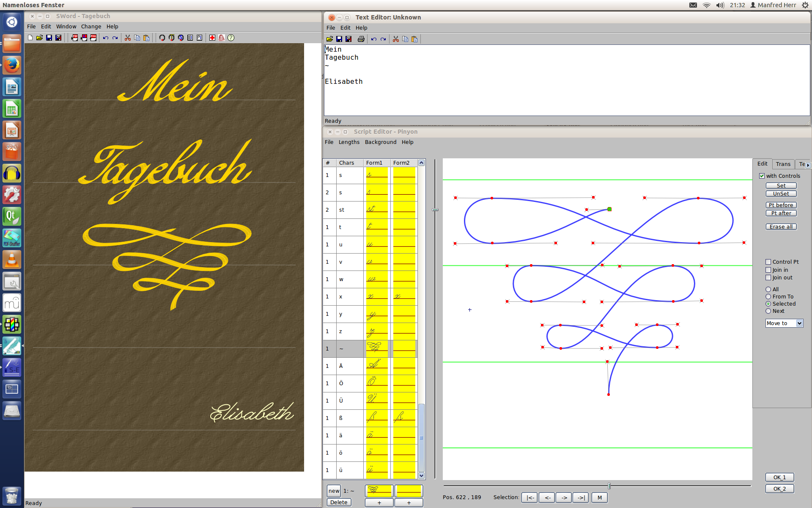Launch Firefox from the dock
Viewport: 812px width, 508px height.
pyautogui.click(x=12, y=65)
